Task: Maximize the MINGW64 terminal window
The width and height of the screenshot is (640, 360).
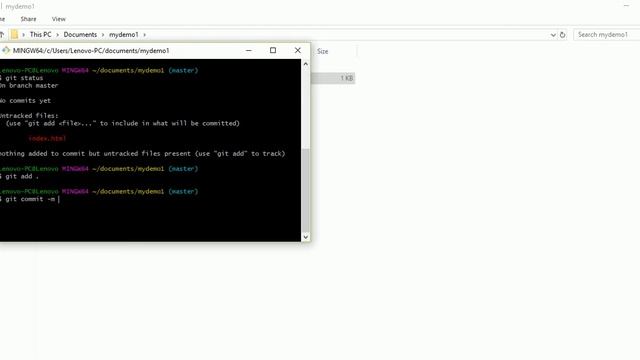Action: point(273,51)
